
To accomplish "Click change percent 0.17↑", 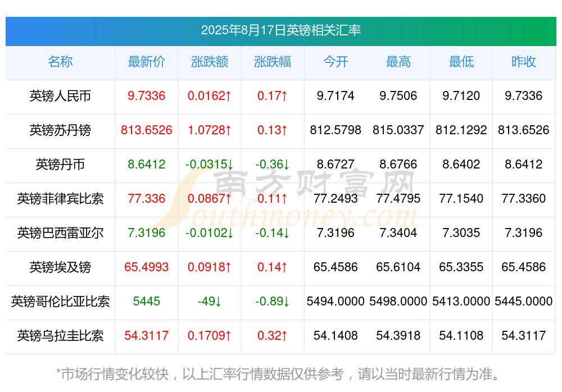I will pyautogui.click(x=273, y=95).
